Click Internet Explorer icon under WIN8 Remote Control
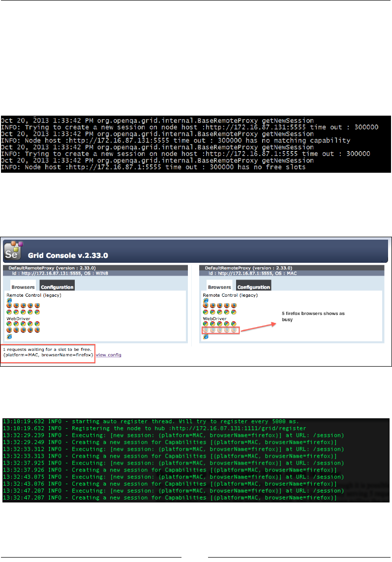Screen dimensions: 392x562 [x=9, y=300]
